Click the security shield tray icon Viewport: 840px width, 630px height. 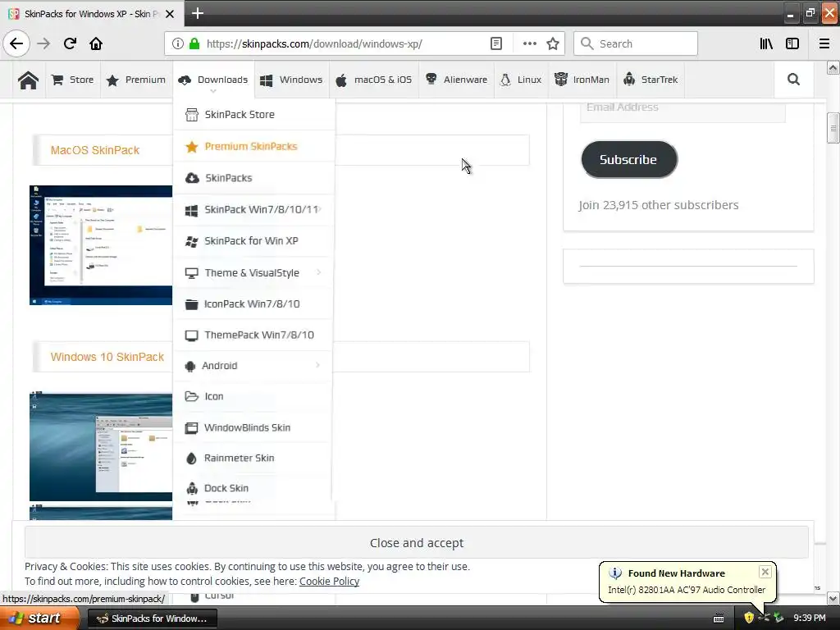tap(748, 619)
